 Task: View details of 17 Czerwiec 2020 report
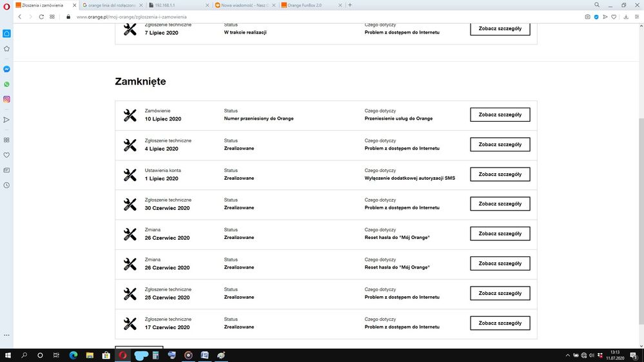pos(500,323)
